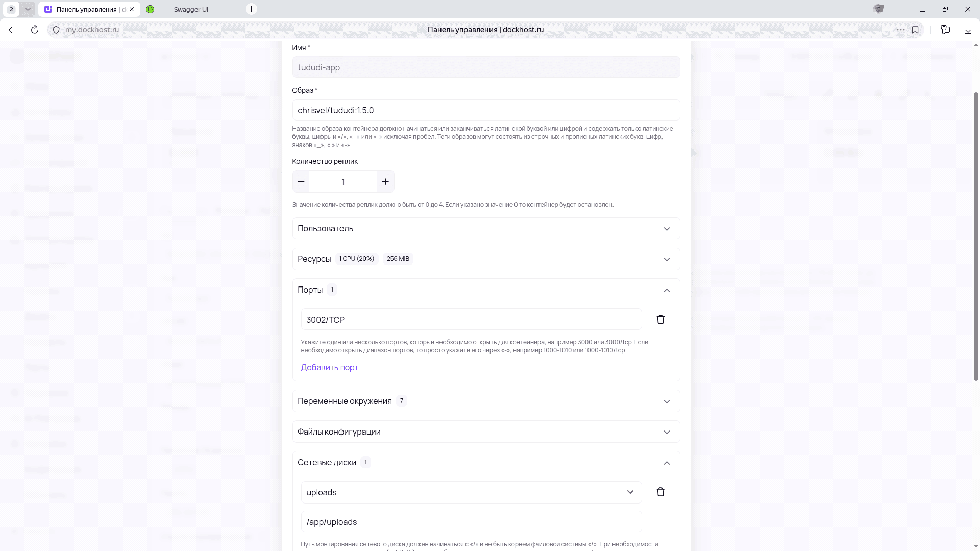Viewport: 980px width, 551px height.
Task: Collapse the Сетевые диски section
Action: tap(486, 462)
